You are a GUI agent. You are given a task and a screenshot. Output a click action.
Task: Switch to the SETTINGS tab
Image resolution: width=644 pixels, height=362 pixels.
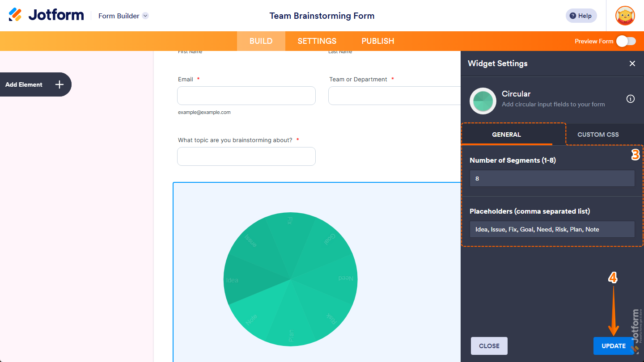317,41
